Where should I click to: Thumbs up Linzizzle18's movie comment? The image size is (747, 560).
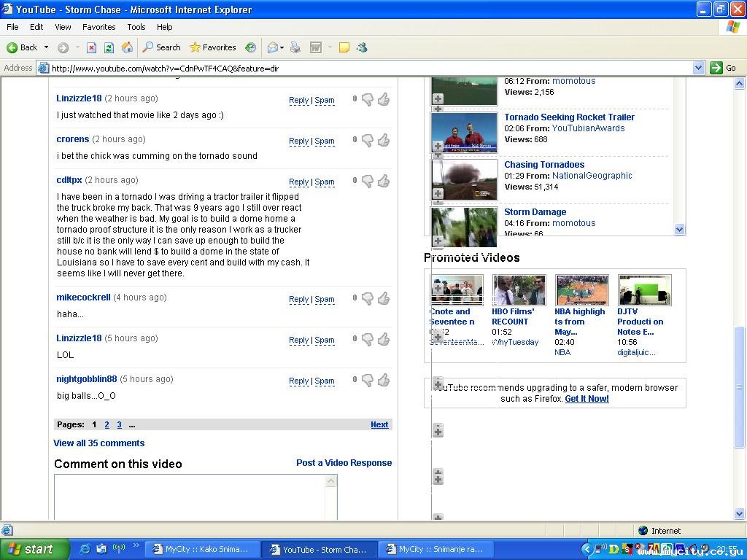coord(384,99)
